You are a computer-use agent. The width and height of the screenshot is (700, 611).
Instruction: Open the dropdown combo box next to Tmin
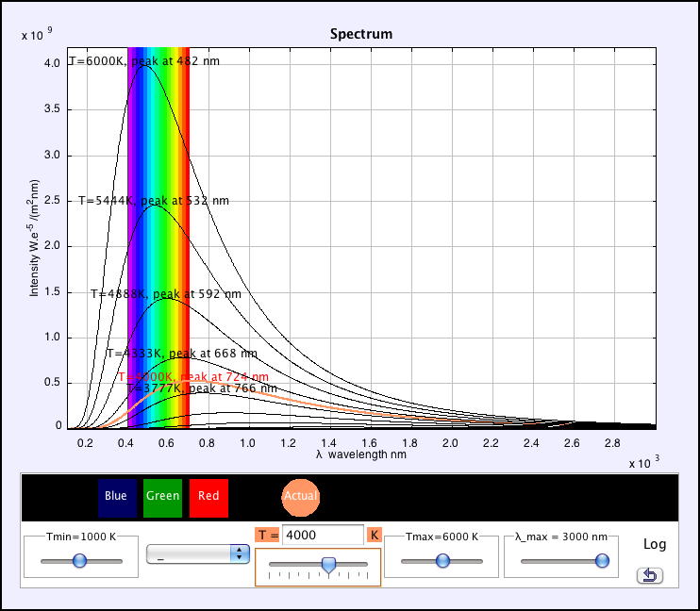[x=197, y=554]
